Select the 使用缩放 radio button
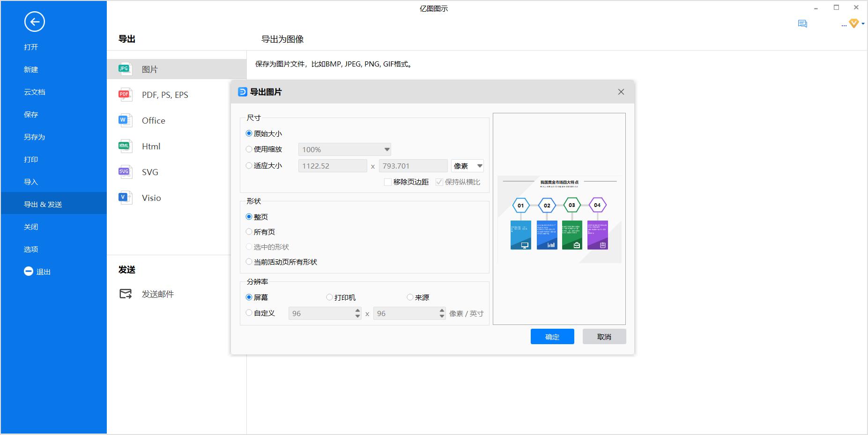 pyautogui.click(x=249, y=149)
